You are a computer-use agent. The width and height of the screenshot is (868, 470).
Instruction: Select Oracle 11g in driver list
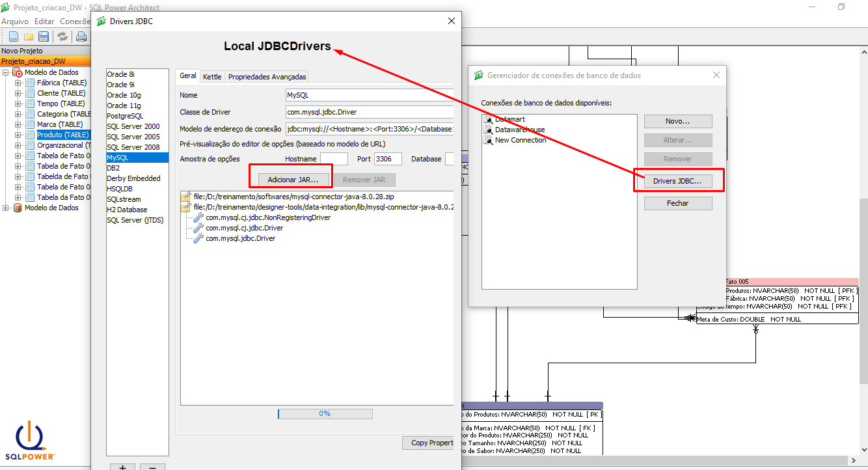coord(137,105)
